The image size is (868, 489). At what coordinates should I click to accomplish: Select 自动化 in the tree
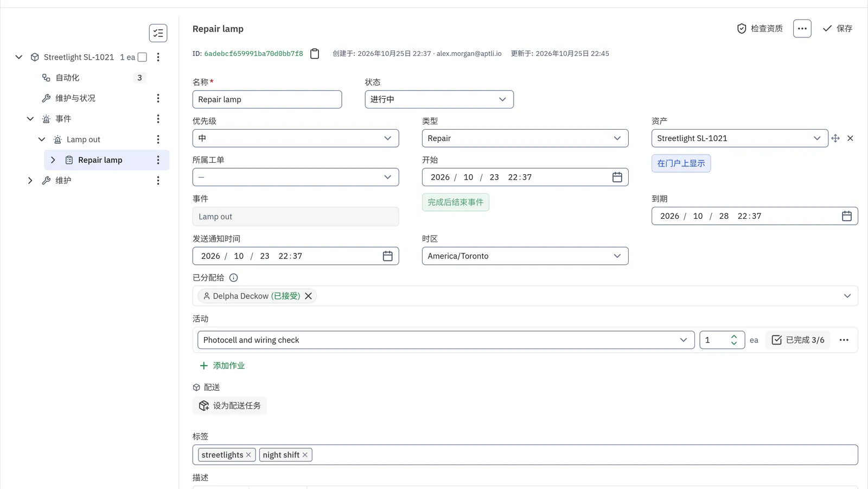67,78
